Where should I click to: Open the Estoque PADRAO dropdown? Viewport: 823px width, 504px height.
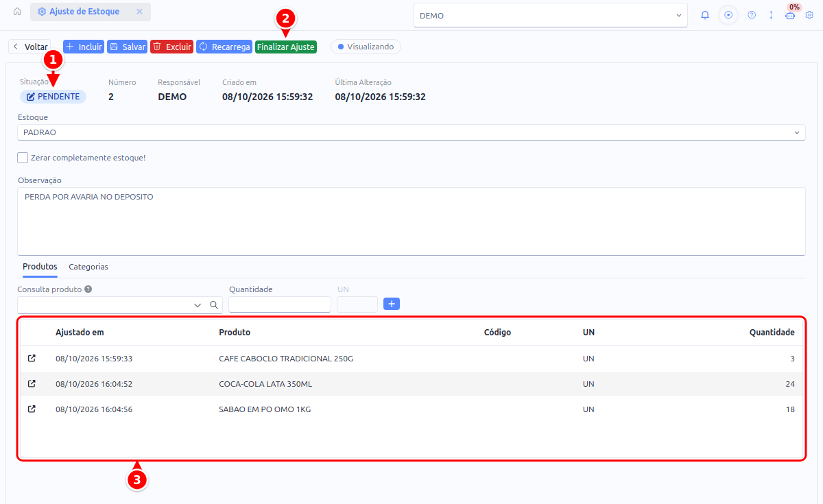[411, 132]
